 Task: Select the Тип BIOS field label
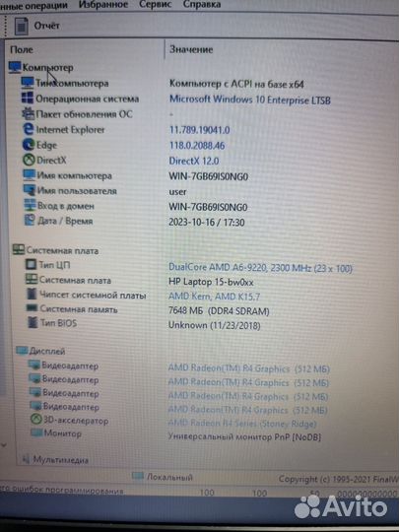click(x=59, y=323)
